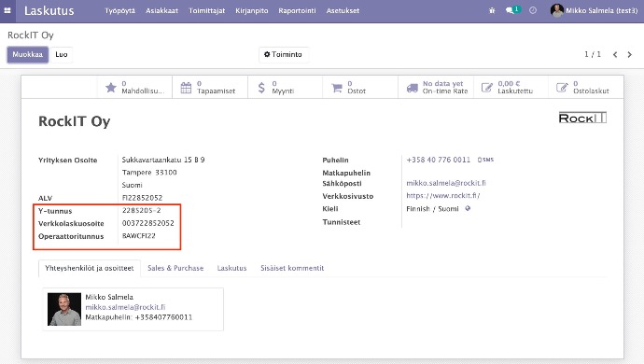644x364 pixels.
Task: Click email mikko.salmela@rockit.fi in company details
Action: coord(446,183)
